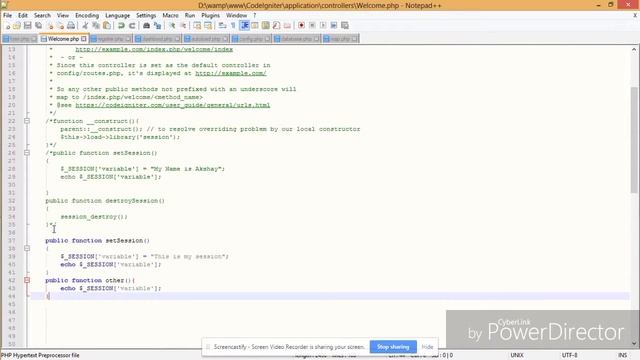This screenshot has width=640, height=360.
Task: Click the Close All toolbar icon
Action: (60, 26)
